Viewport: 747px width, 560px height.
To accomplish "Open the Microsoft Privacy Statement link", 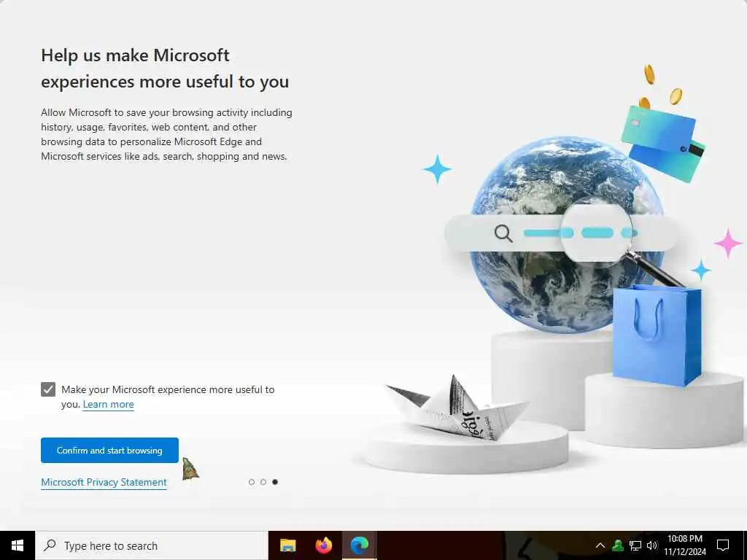I will (x=104, y=483).
